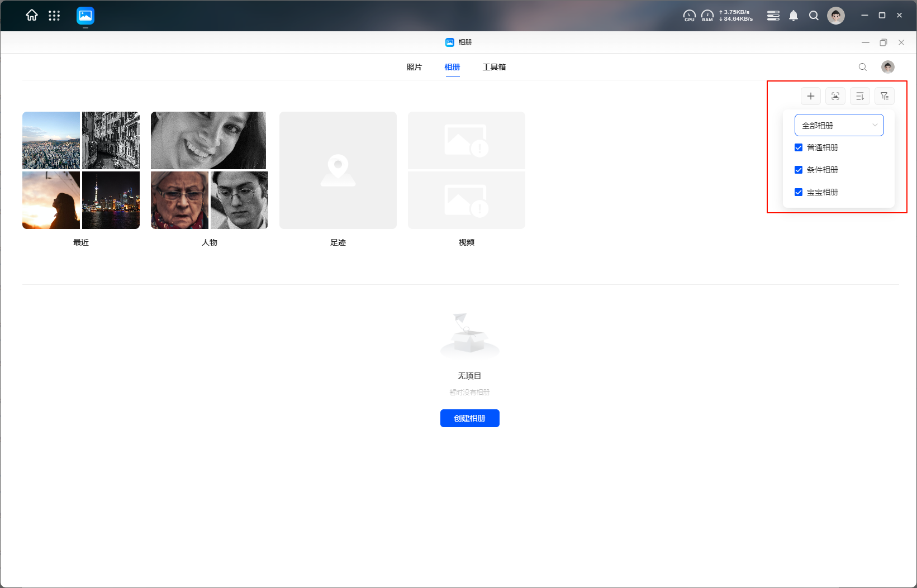Click the 暂时没有相册 hint text
The width and height of the screenshot is (917, 588).
point(469,393)
